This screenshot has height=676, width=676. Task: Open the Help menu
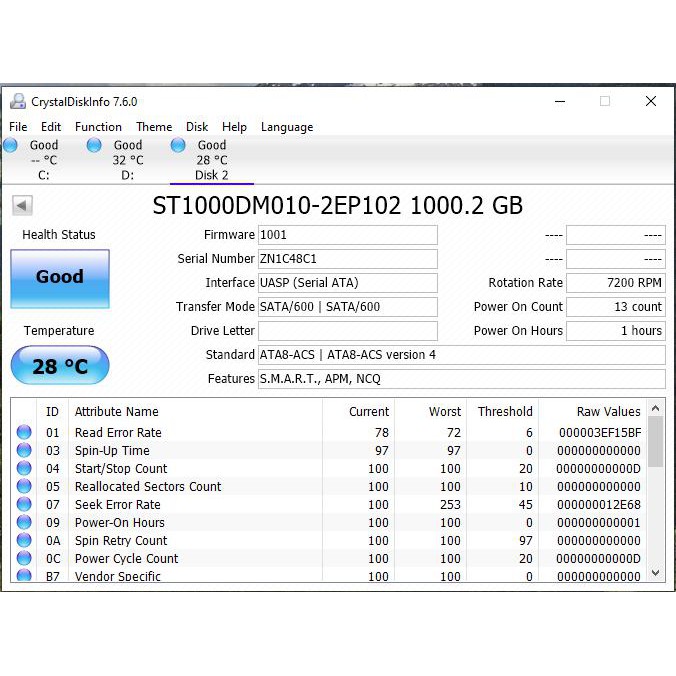tap(234, 127)
